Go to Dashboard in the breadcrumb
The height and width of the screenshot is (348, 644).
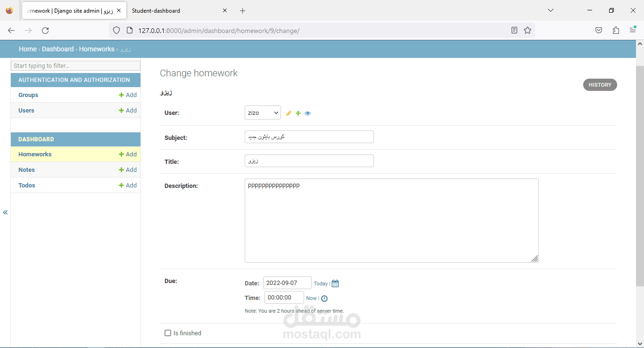[x=58, y=49]
